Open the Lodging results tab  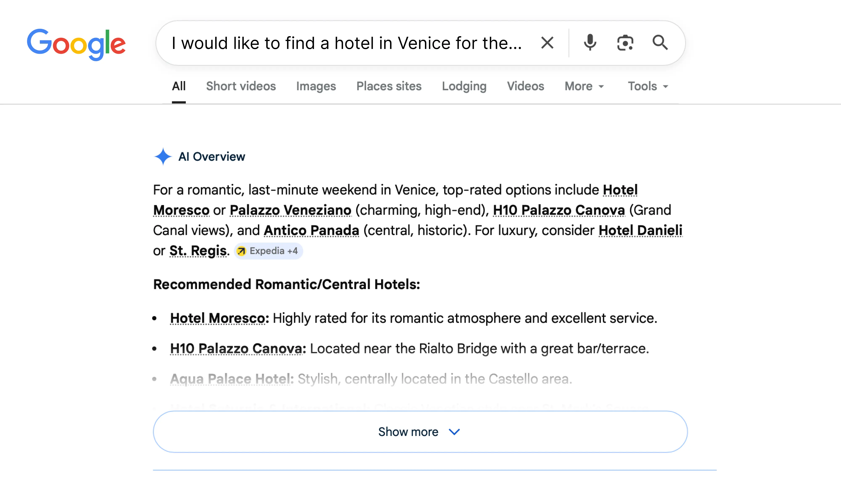coord(464,86)
